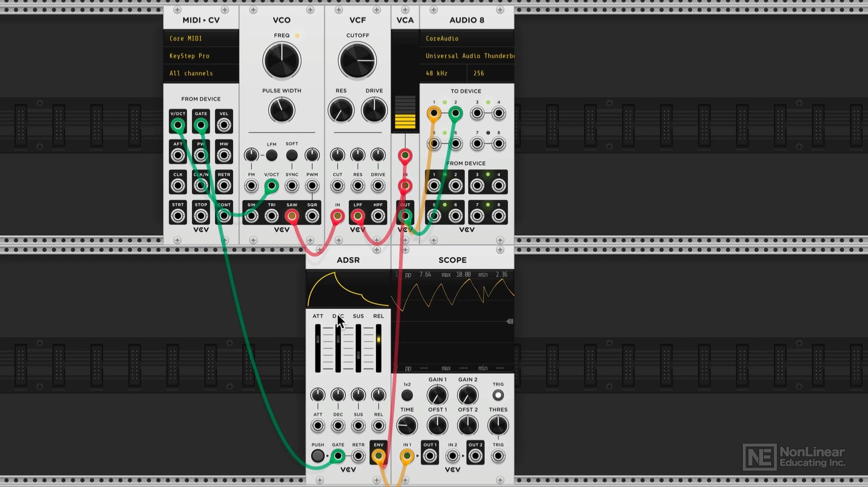Screen dimensions: 868x487
Task: Toggle the TRIG button on Scope
Action: tap(498, 395)
